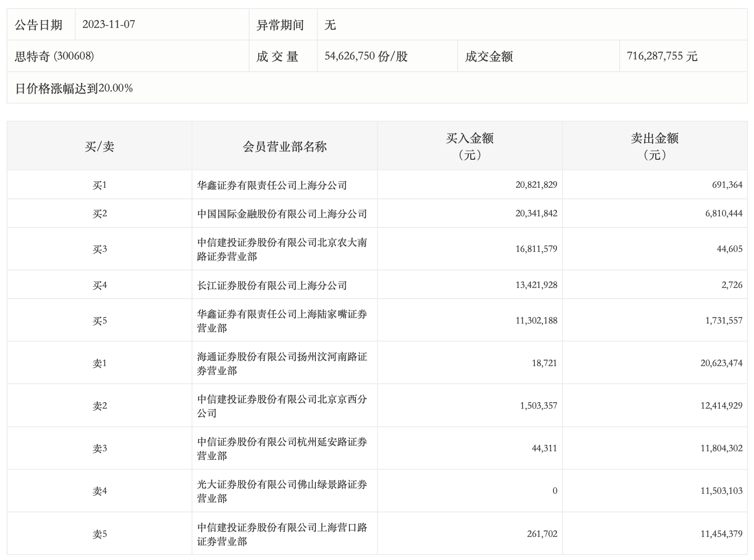Screen dimensions: 754x560
Task: Click the 成交金额 label
Action: click(x=489, y=56)
